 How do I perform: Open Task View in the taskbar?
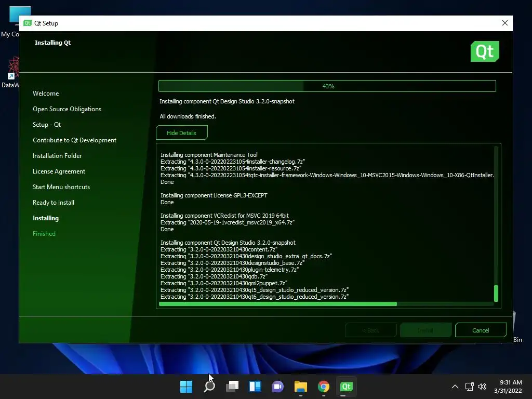(x=232, y=387)
